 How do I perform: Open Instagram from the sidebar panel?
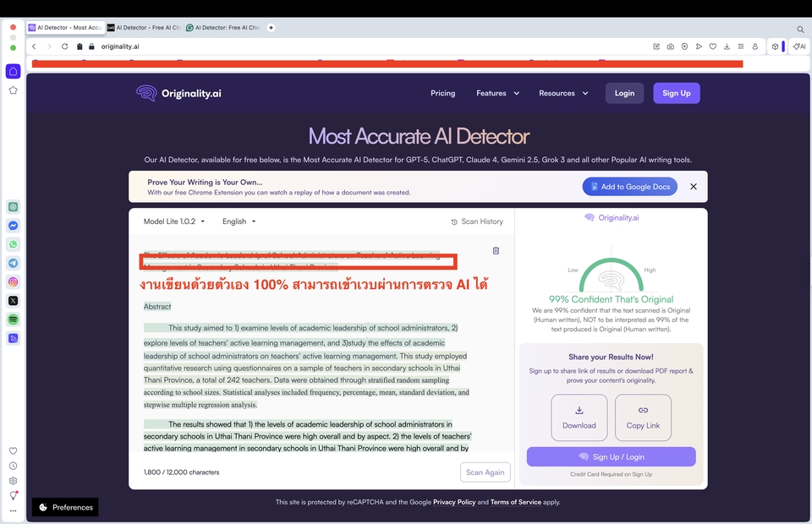14,282
